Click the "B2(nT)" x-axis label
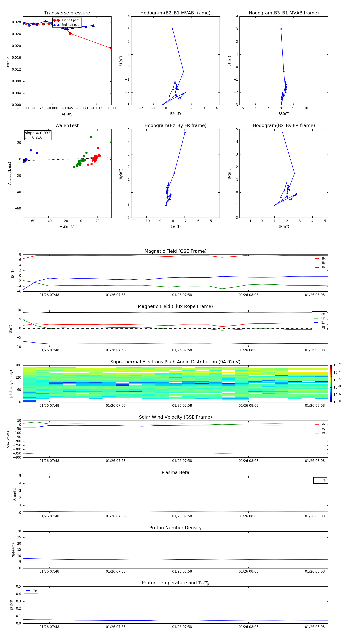The width and height of the screenshot is (351, 644). coord(175,114)
